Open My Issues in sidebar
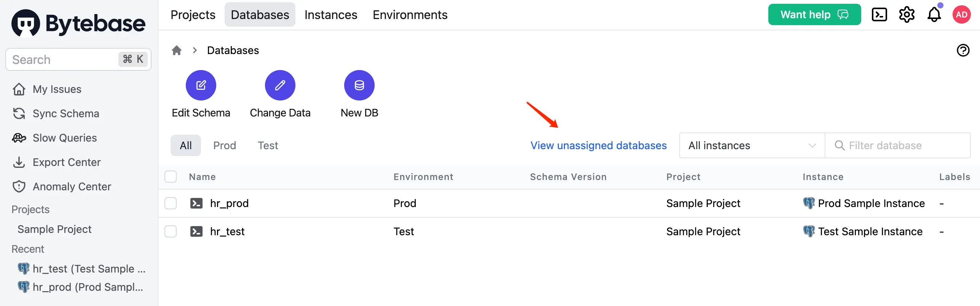Screen dimensions: 980x306 57,89
